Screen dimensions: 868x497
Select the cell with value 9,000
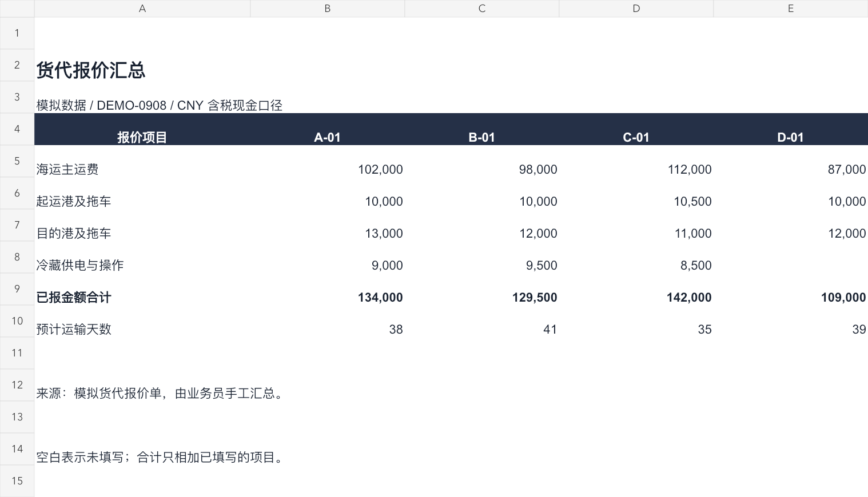[x=328, y=257]
